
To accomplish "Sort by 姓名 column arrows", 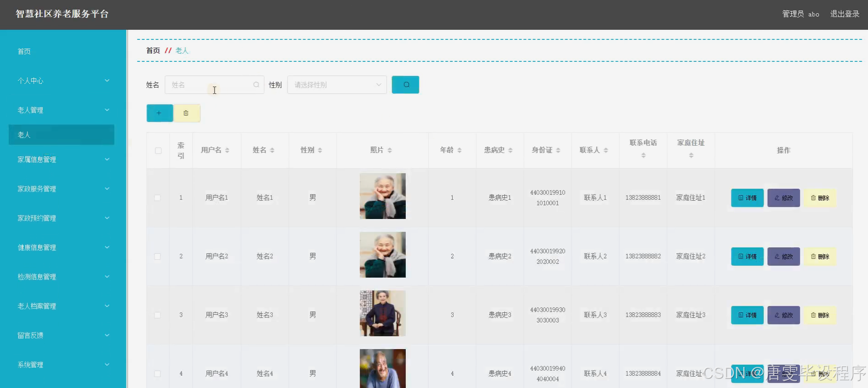I will (272, 150).
